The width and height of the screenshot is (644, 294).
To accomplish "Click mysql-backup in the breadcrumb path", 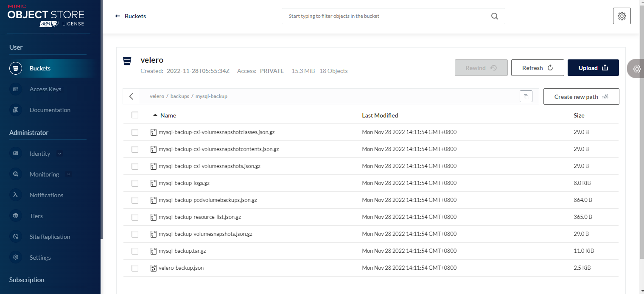I will 211,96.
